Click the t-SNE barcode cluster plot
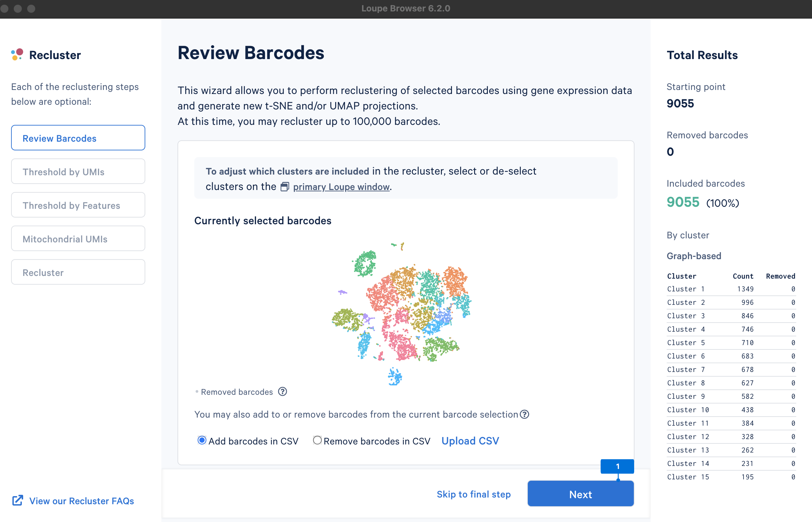The height and width of the screenshot is (522, 812). click(x=401, y=314)
